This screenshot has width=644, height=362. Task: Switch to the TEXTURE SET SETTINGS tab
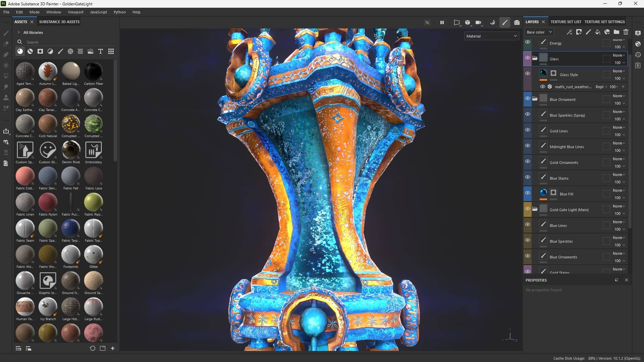[605, 21]
